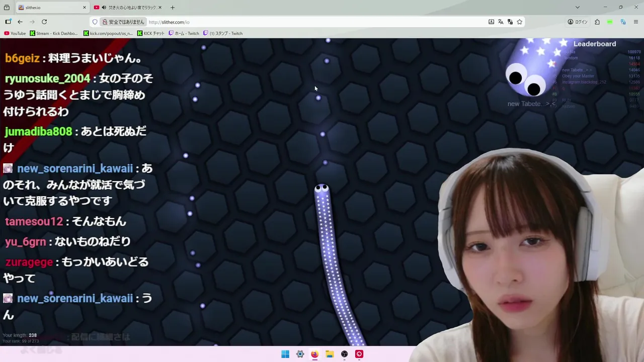Click the translation extension icon in address bar
Image resolution: width=644 pixels, height=362 pixels.
pyautogui.click(x=510, y=22)
